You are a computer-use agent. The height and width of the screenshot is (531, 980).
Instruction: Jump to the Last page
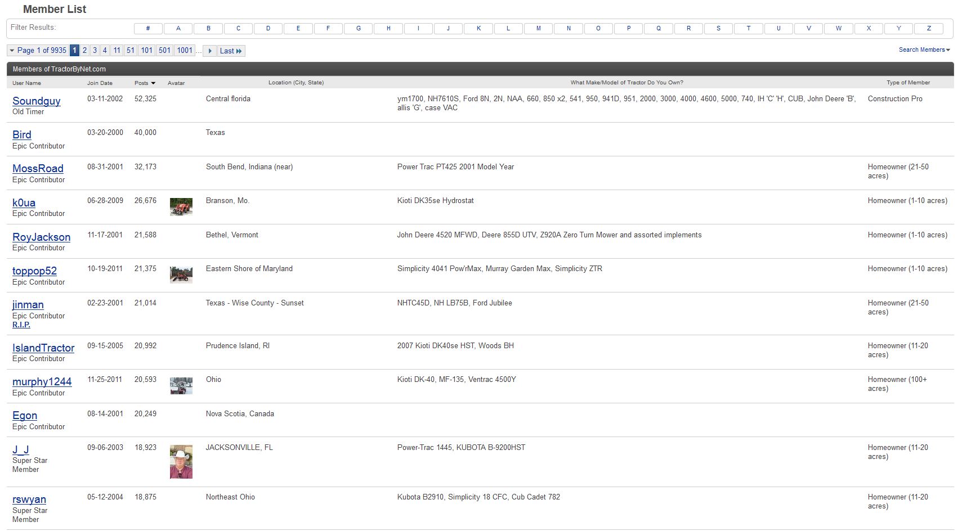(231, 51)
